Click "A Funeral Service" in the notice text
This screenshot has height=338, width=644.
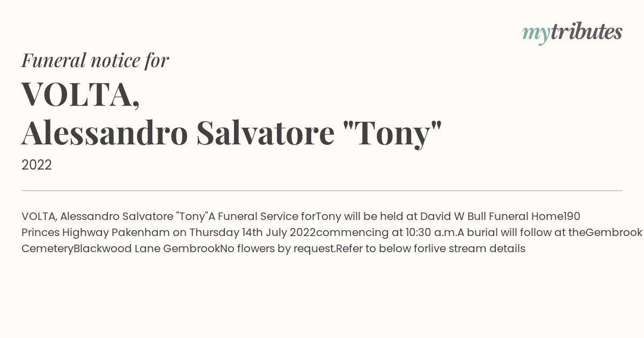(x=253, y=216)
